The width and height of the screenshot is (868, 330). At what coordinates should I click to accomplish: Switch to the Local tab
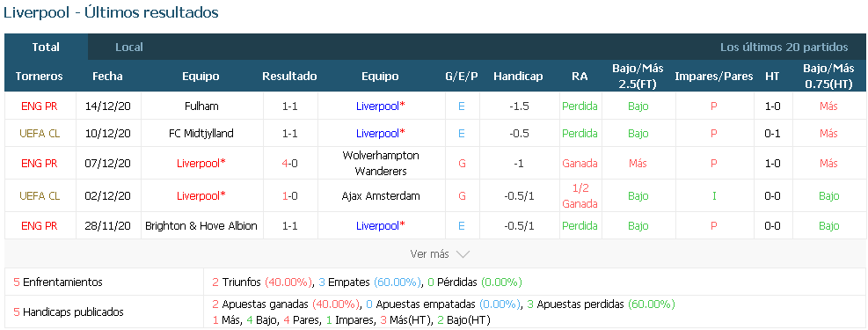point(129,47)
